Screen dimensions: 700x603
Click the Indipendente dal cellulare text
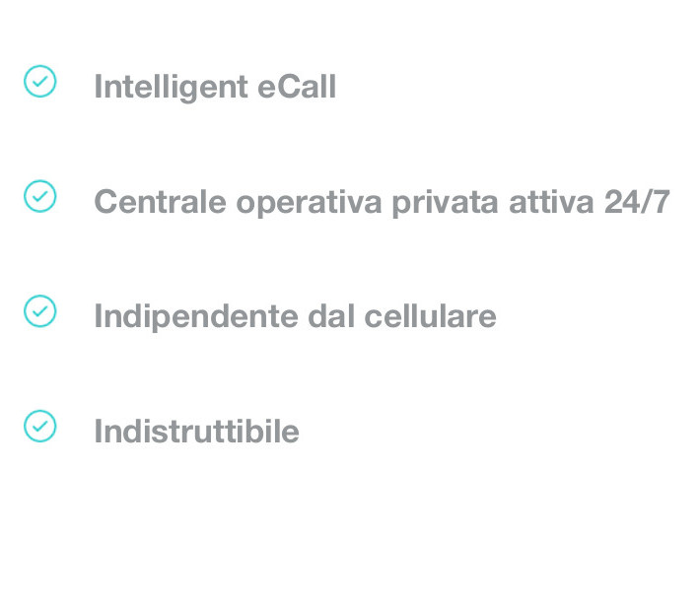pos(295,317)
